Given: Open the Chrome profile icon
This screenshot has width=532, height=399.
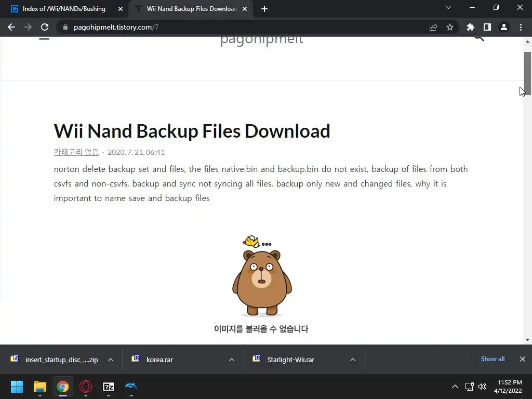Looking at the screenshot, I should coord(504,27).
